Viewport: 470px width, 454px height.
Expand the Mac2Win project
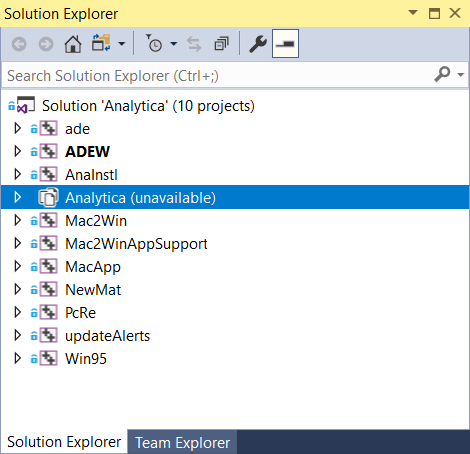(x=17, y=220)
